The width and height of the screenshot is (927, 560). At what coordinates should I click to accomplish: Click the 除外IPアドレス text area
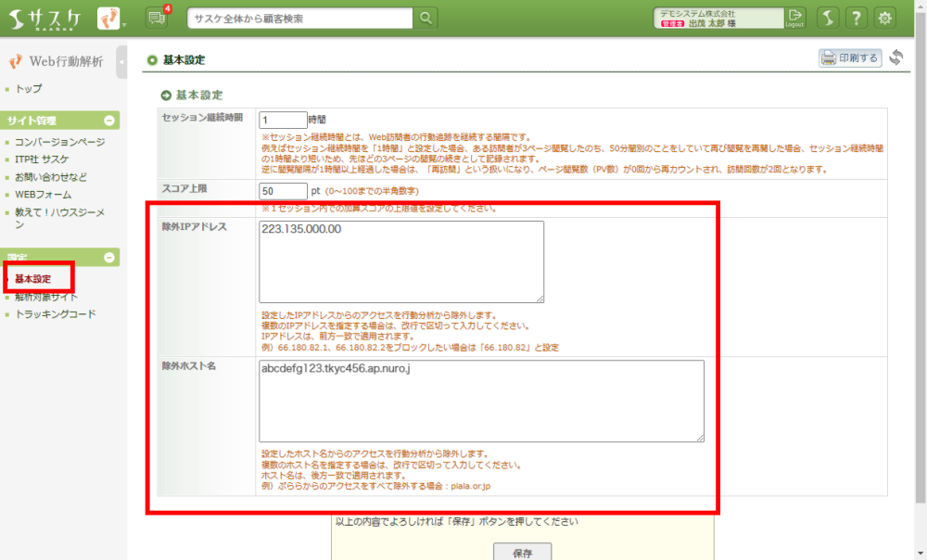pos(401,262)
